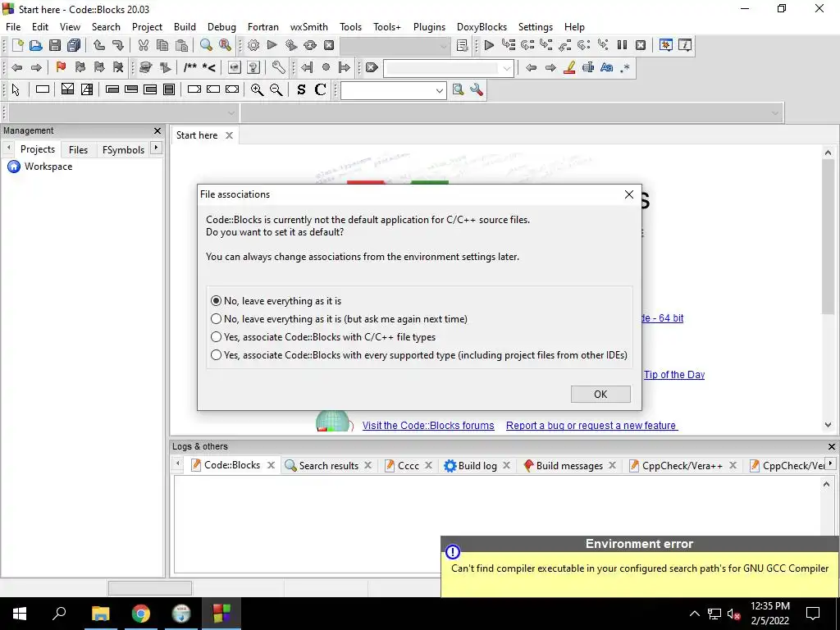
Task: Select 'No... but ask me again next time'
Action: click(339, 319)
